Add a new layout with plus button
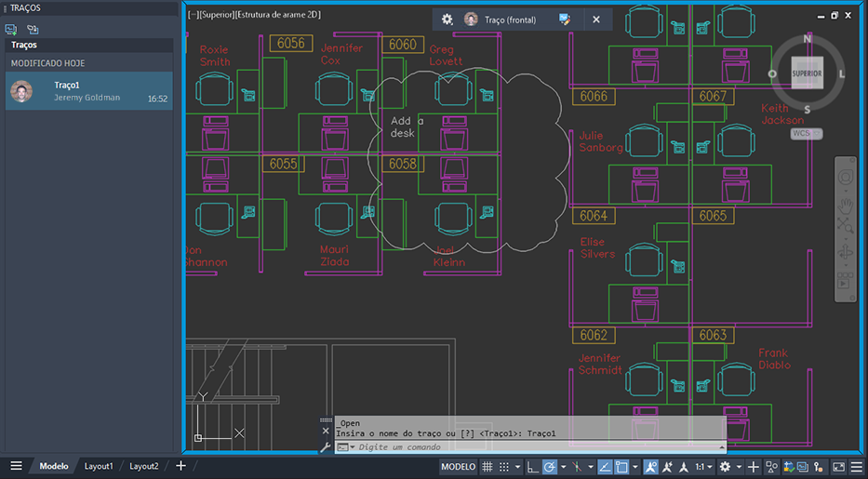868x479 pixels. pos(180,466)
